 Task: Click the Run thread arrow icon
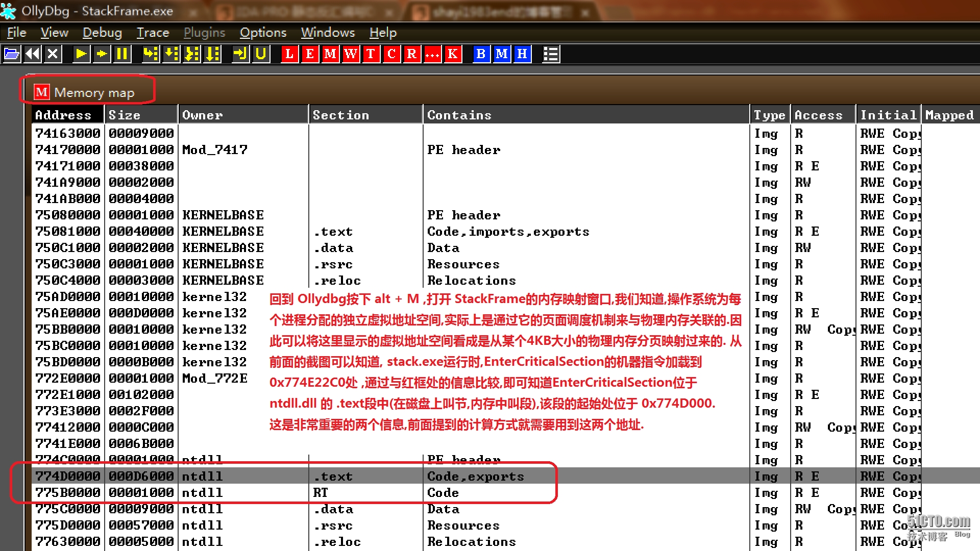coord(102,54)
